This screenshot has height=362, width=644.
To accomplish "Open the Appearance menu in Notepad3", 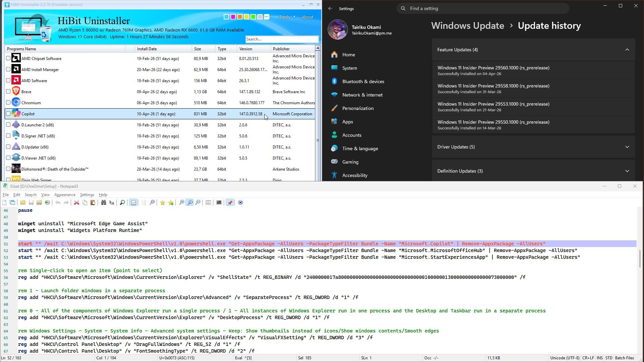I will 65,195.
